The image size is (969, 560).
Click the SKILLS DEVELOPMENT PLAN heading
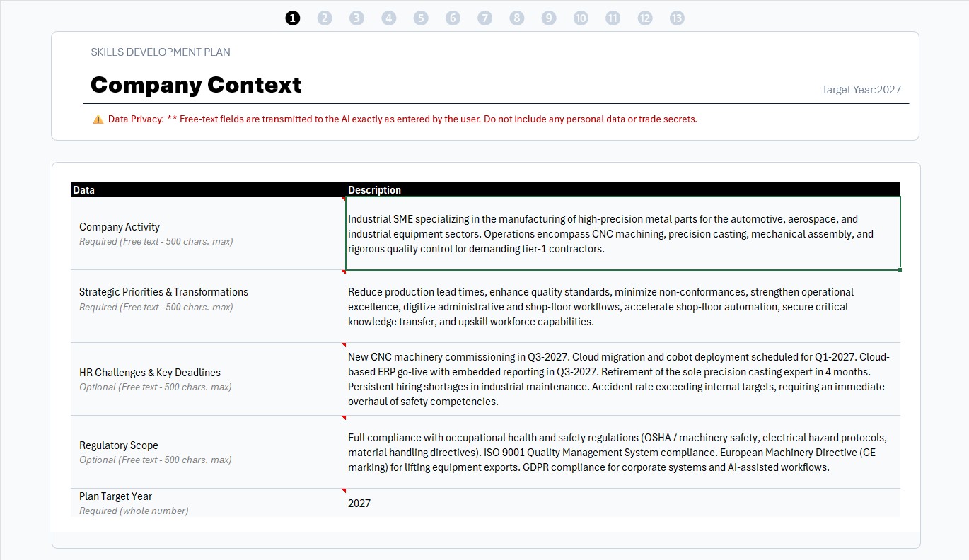point(161,52)
